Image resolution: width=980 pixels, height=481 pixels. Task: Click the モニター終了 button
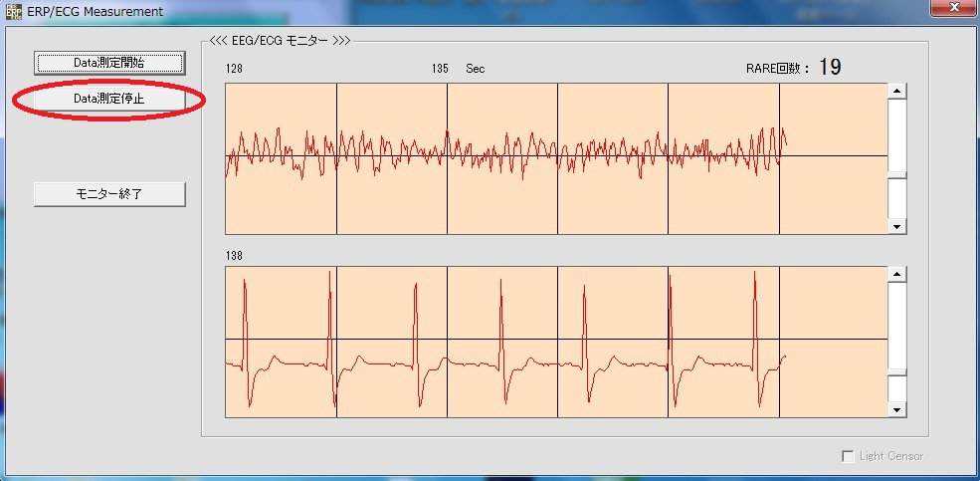(x=109, y=194)
